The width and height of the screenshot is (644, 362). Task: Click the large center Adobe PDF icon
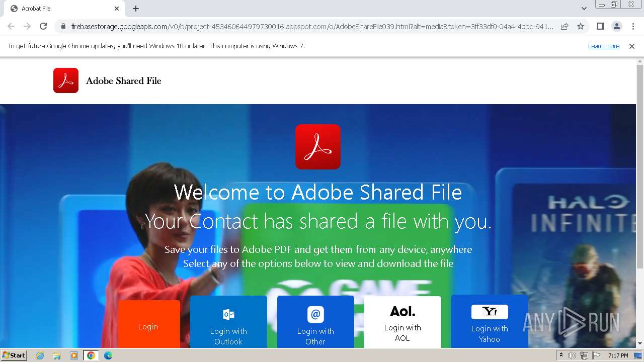pyautogui.click(x=318, y=147)
